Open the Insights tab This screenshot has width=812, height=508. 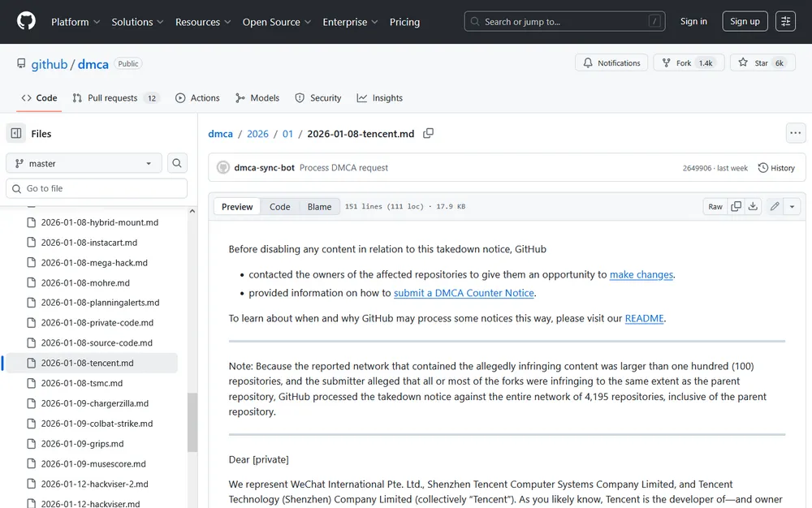[x=379, y=97]
